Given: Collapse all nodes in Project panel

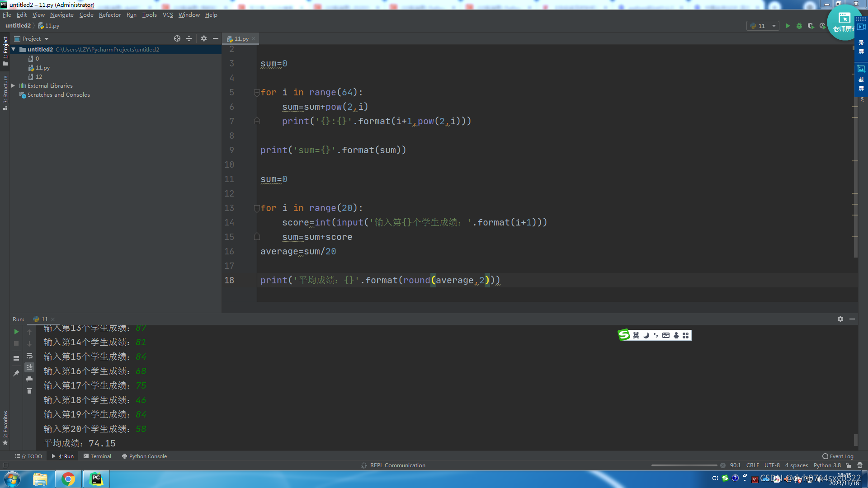Looking at the screenshot, I should pyautogui.click(x=189, y=38).
